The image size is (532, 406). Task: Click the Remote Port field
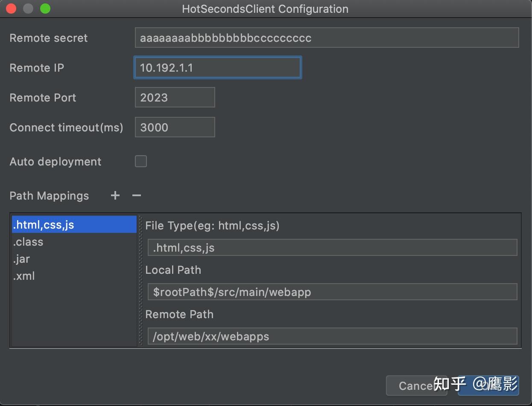(175, 97)
